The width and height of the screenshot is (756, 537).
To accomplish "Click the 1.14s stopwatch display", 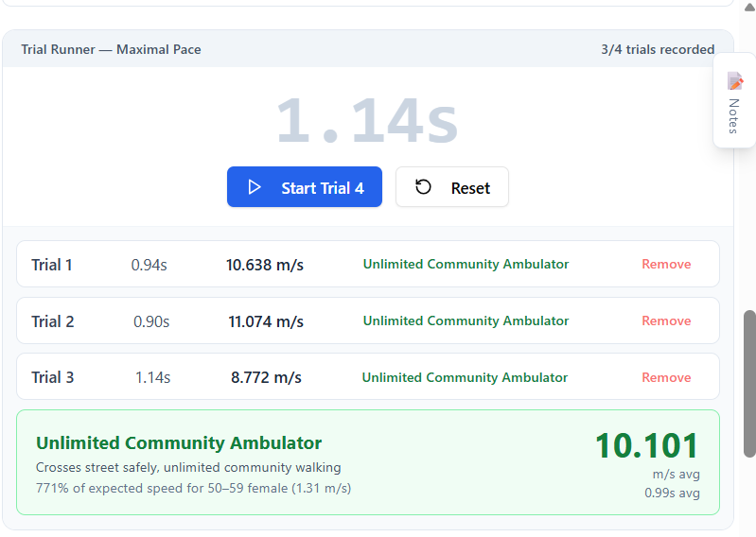I will (367, 120).
